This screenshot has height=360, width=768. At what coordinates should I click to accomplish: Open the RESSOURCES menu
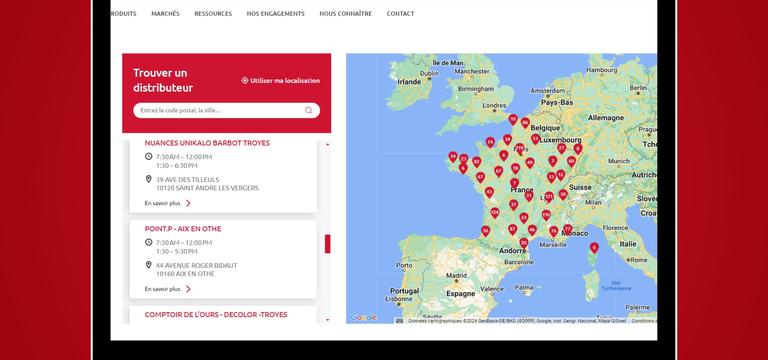[213, 14]
